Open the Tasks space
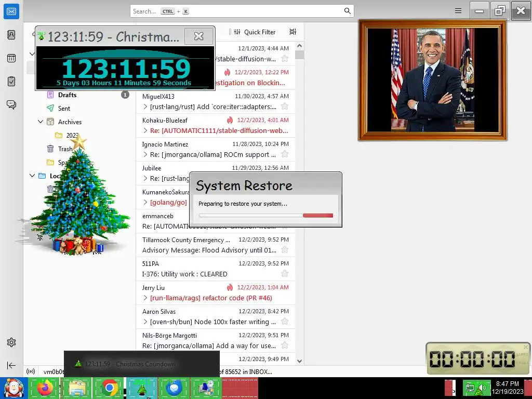The image size is (532, 399). (x=11, y=82)
